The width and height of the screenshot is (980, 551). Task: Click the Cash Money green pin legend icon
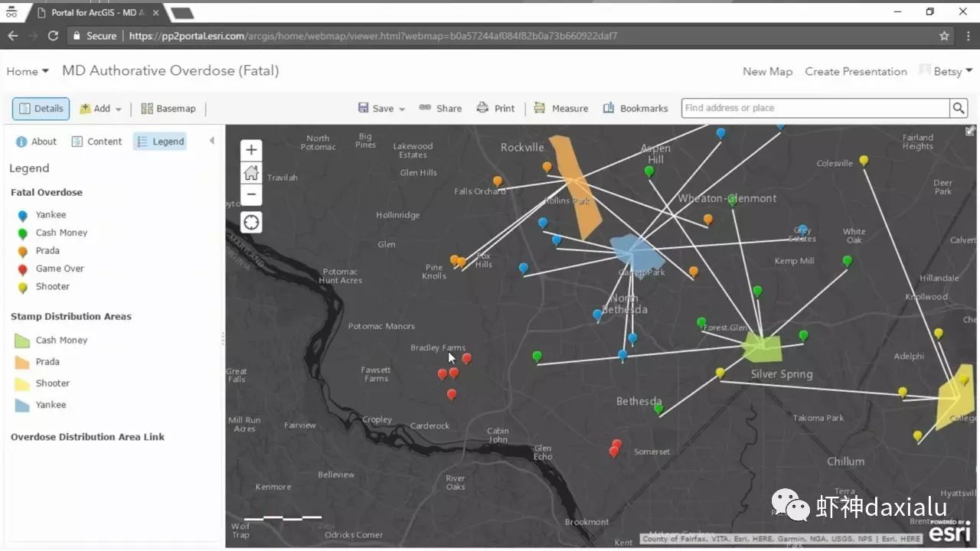pyautogui.click(x=23, y=233)
